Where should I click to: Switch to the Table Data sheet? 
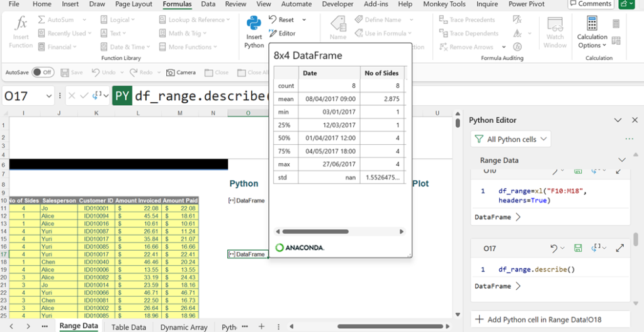coord(128,327)
